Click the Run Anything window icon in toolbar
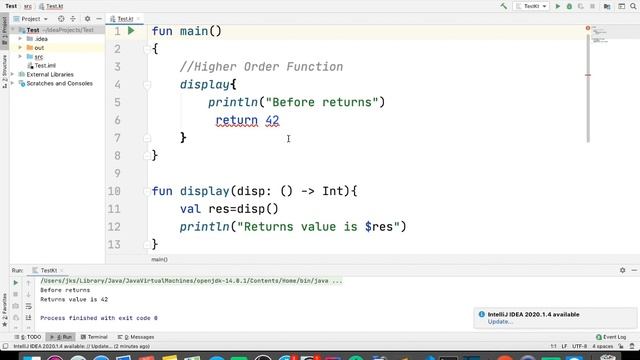Image resolution: width=640 pixels, height=360 pixels. 621,6
